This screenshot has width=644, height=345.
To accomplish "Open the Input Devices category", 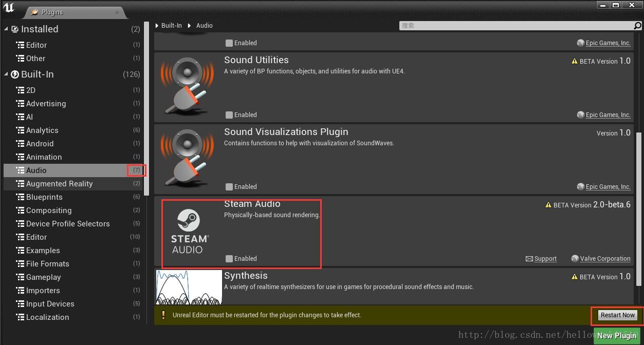I will tap(73, 304).
